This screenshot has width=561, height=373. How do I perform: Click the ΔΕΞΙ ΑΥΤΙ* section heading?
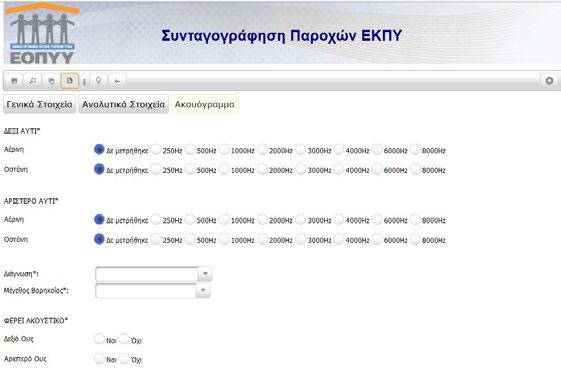[x=22, y=131]
